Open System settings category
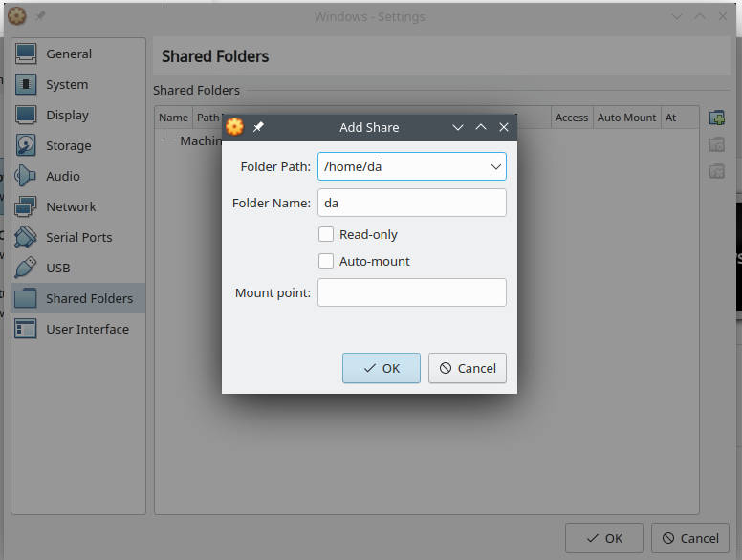Viewport: 742px width, 560px height. (x=78, y=85)
